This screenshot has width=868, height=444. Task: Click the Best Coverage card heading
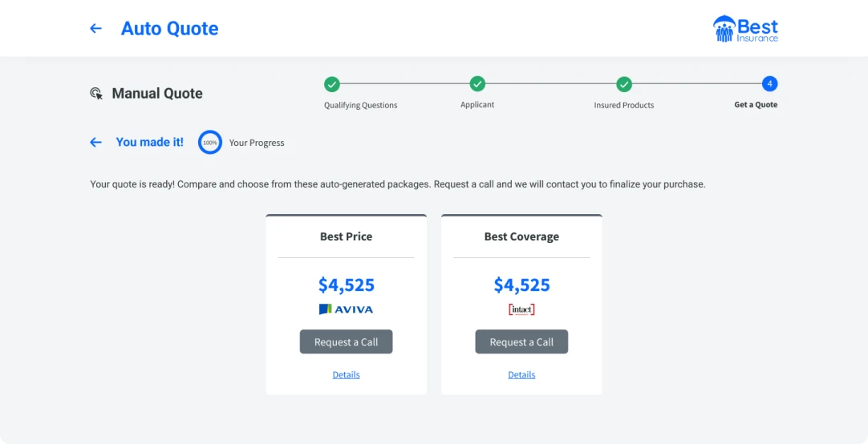pos(521,236)
